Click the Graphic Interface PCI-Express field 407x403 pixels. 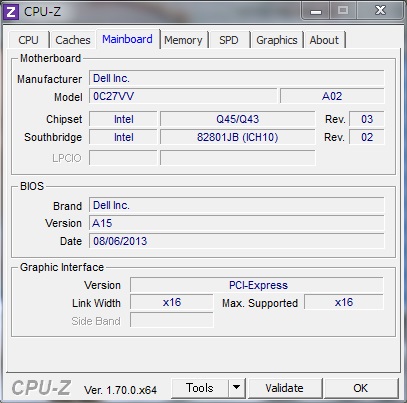[x=257, y=285]
